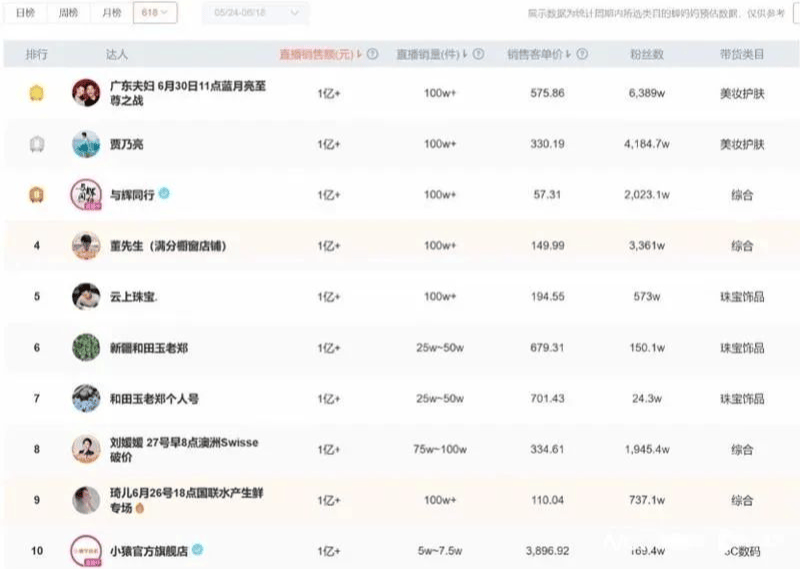This screenshot has width=800, height=569.
Task: Open 新疆和田玉老郑 avatar image
Action: pyautogui.click(x=86, y=347)
